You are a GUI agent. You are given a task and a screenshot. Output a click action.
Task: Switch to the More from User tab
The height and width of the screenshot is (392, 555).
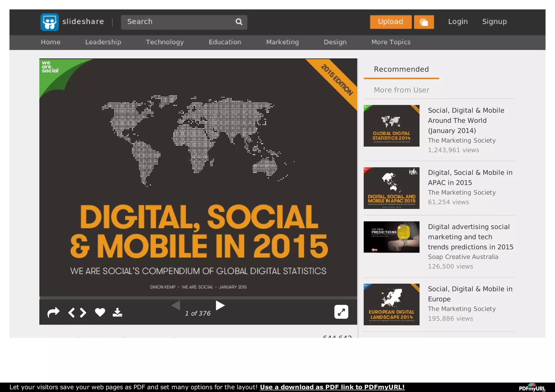tap(402, 90)
